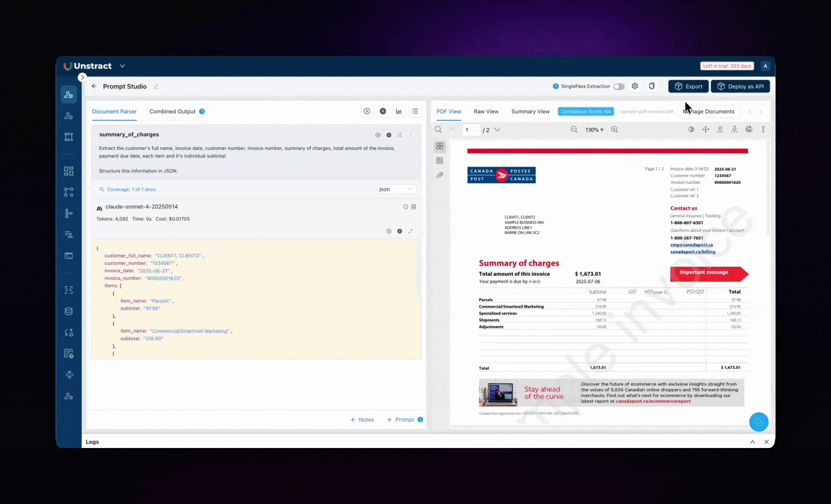Open the json output type dropdown
Image resolution: width=831 pixels, height=504 pixels.
coord(396,189)
